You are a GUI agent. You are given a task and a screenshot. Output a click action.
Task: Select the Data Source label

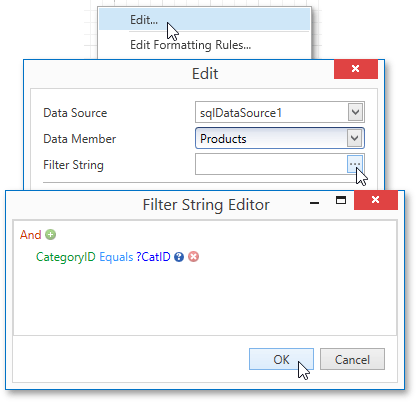(x=75, y=113)
